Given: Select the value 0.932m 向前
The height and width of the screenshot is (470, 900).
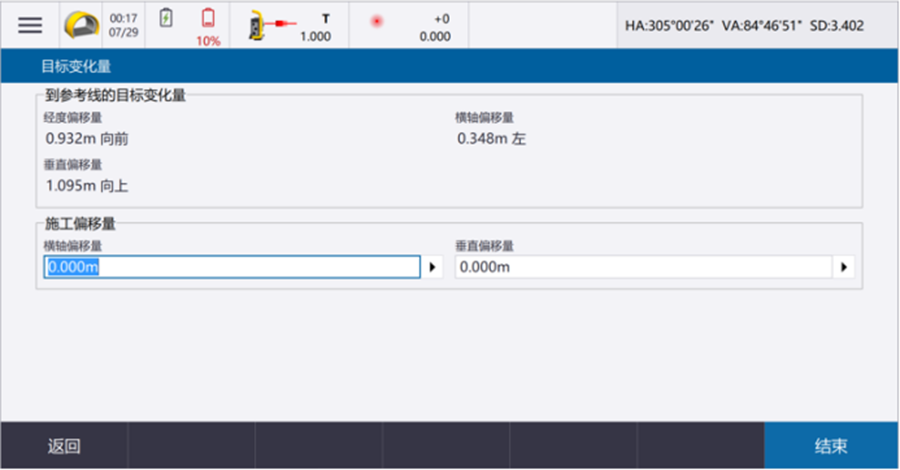Looking at the screenshot, I should [x=87, y=138].
